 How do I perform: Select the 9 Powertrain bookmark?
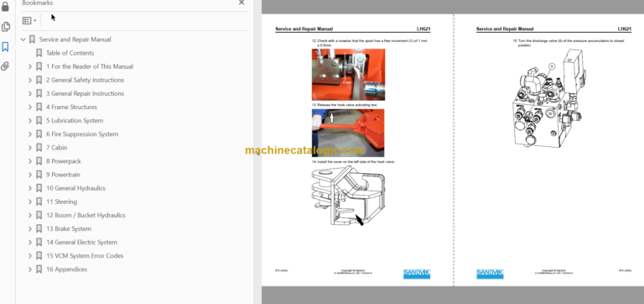pos(63,175)
